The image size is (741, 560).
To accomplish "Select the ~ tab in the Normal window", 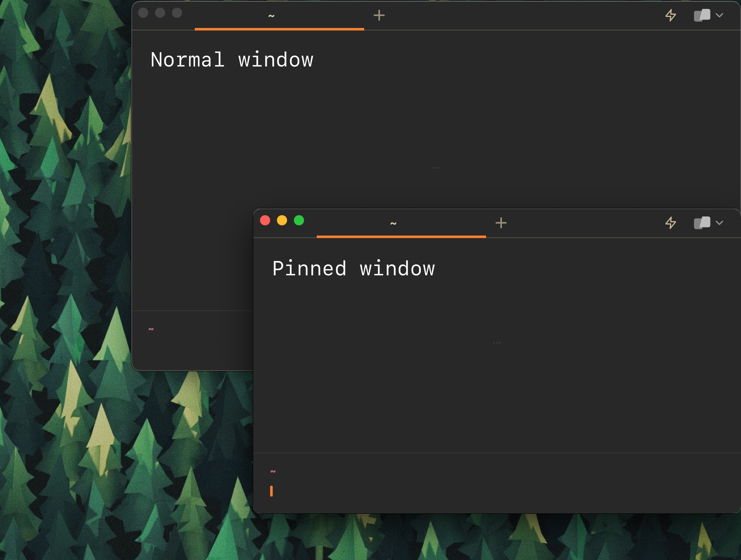I will coord(271,15).
